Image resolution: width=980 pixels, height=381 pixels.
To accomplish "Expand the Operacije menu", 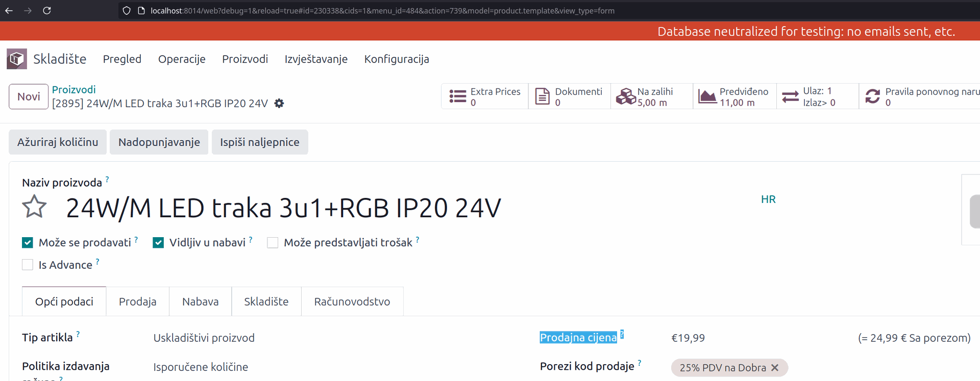I will point(182,59).
